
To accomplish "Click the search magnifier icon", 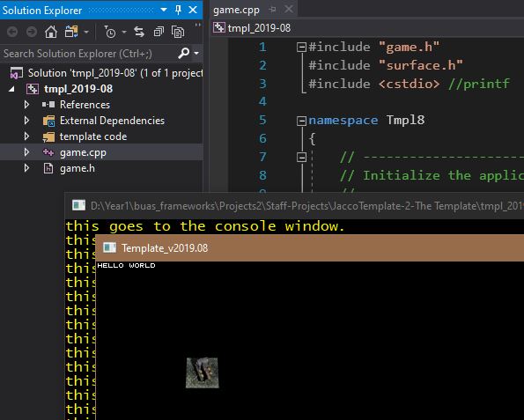I will (x=184, y=53).
